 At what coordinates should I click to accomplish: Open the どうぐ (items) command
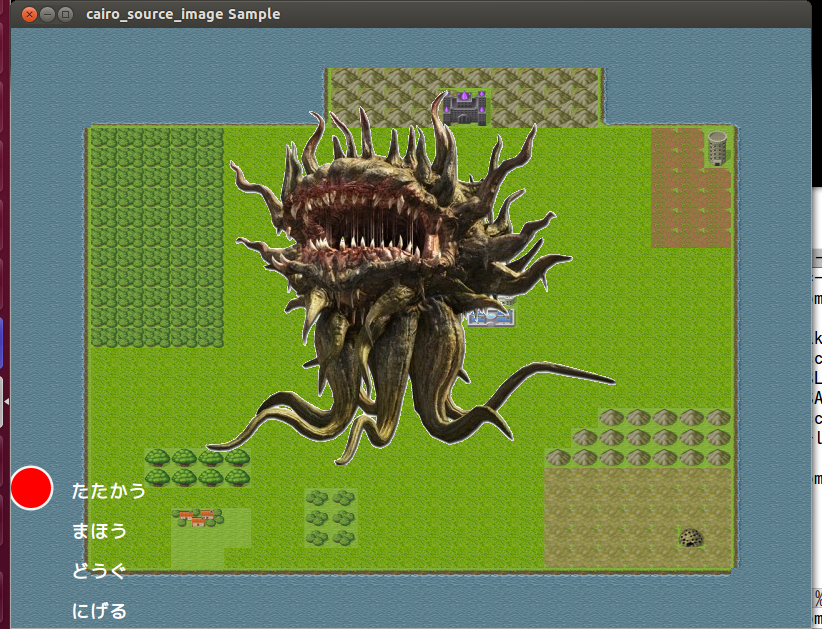click(99, 571)
